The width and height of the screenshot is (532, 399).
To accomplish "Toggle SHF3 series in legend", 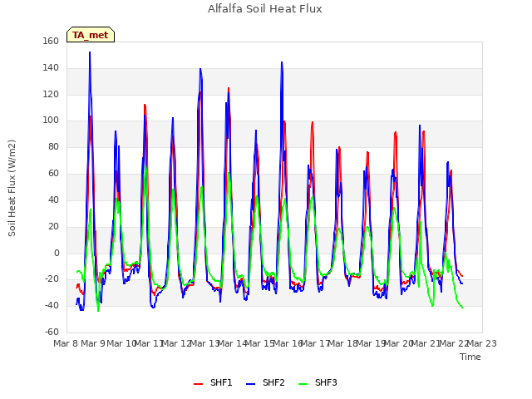I will coord(318,382).
